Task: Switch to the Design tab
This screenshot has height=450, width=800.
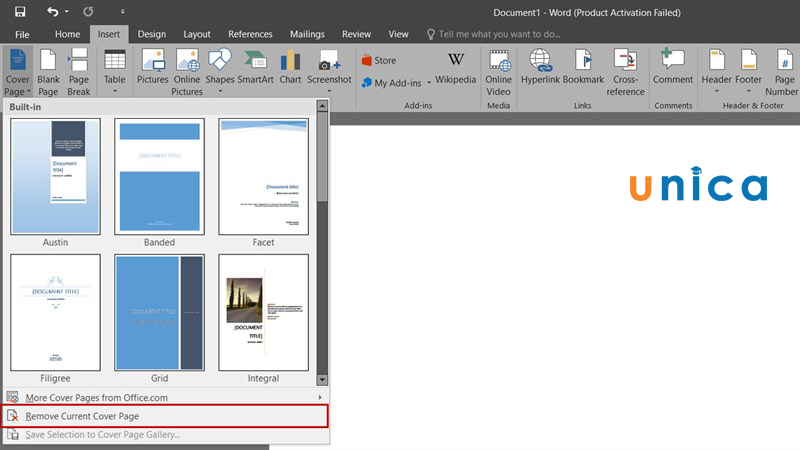Action: [x=152, y=34]
